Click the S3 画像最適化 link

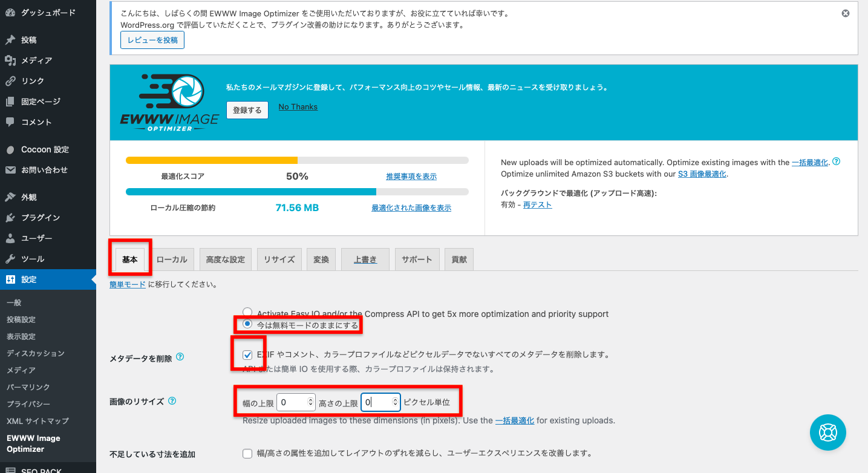(702, 174)
